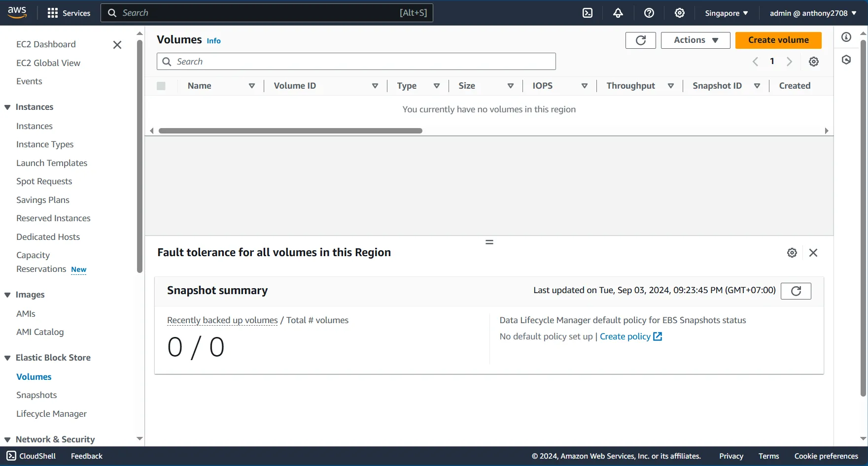This screenshot has width=868, height=466.
Task: Sort by Volume ID column arrow
Action: point(375,86)
